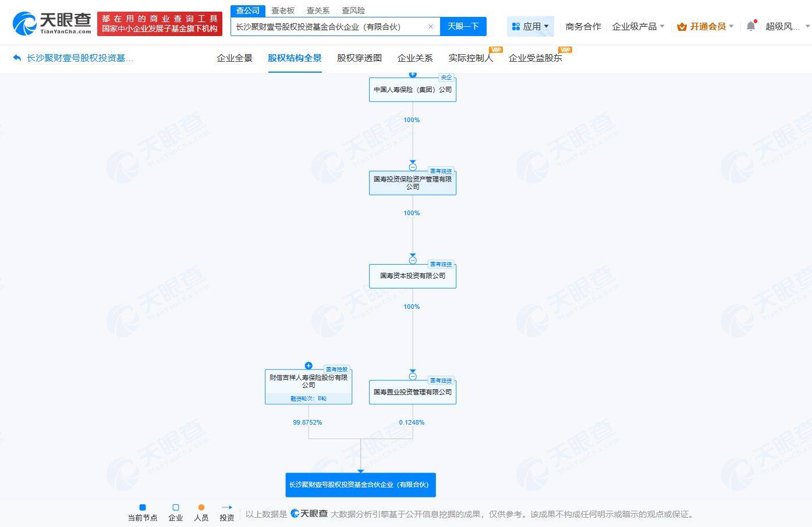Select the current node 长沙聚财壹号股权投资基金合伙企业

[x=360, y=485]
